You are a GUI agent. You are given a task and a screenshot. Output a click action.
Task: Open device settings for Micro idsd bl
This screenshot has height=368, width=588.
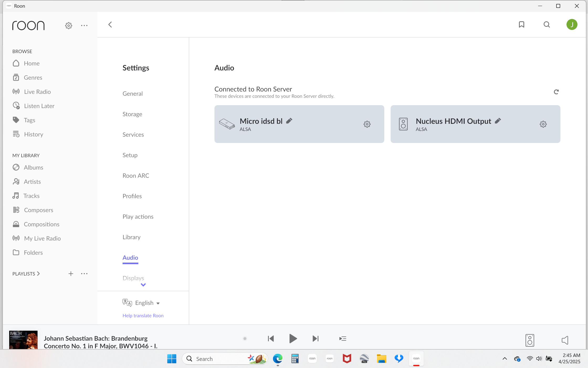367,124
